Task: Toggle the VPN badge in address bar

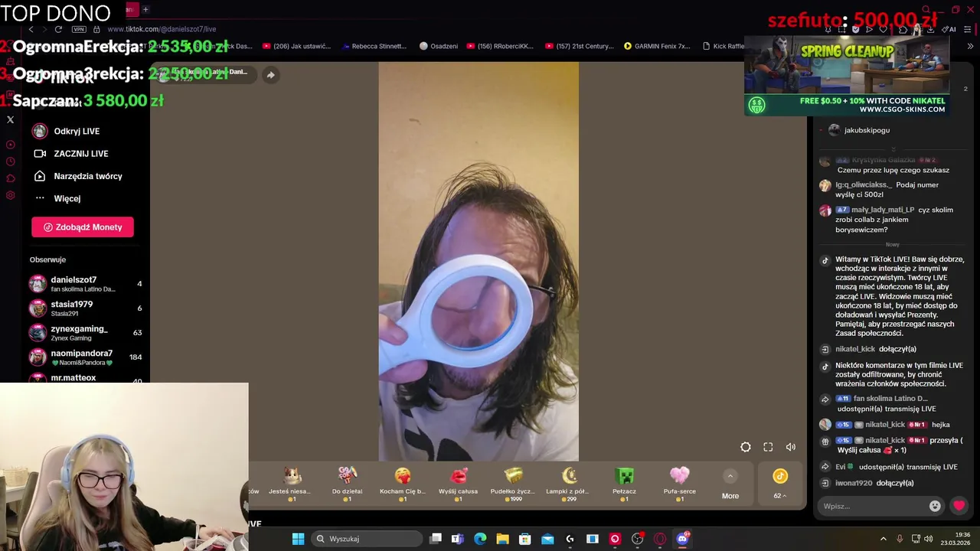Action: 79,29
